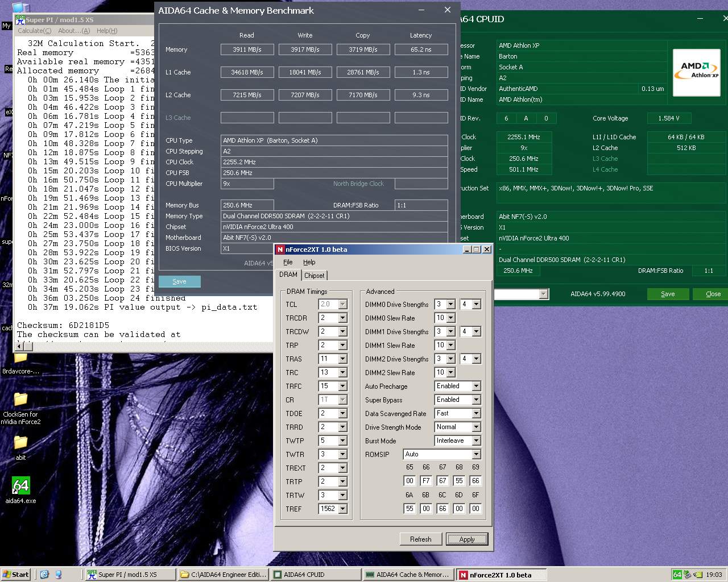Open the Start menu
The image size is (728, 582).
pos(15,575)
